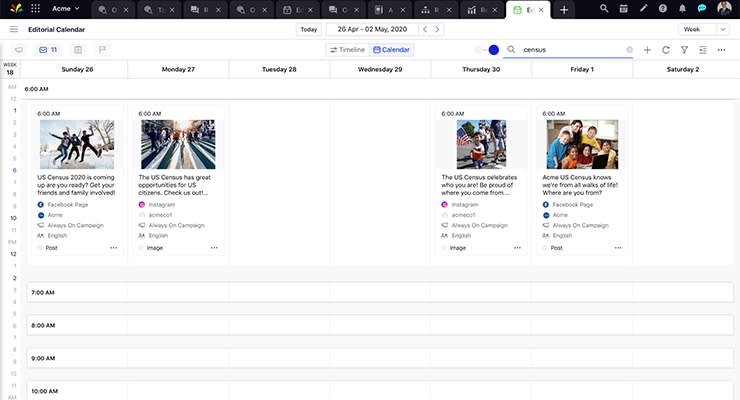
Task: Close the active Editorial Calendar tab
Action: (541, 10)
